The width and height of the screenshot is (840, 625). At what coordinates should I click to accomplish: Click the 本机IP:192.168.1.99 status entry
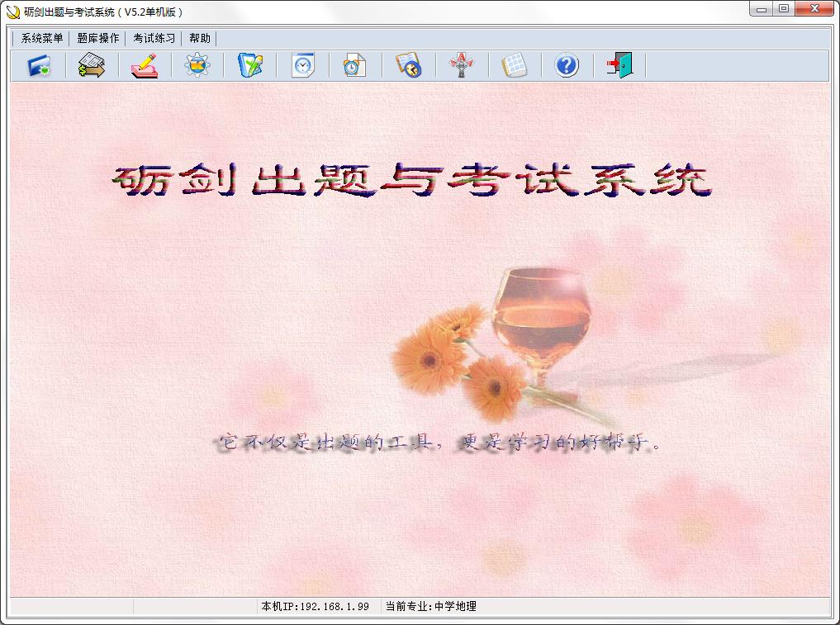315,606
